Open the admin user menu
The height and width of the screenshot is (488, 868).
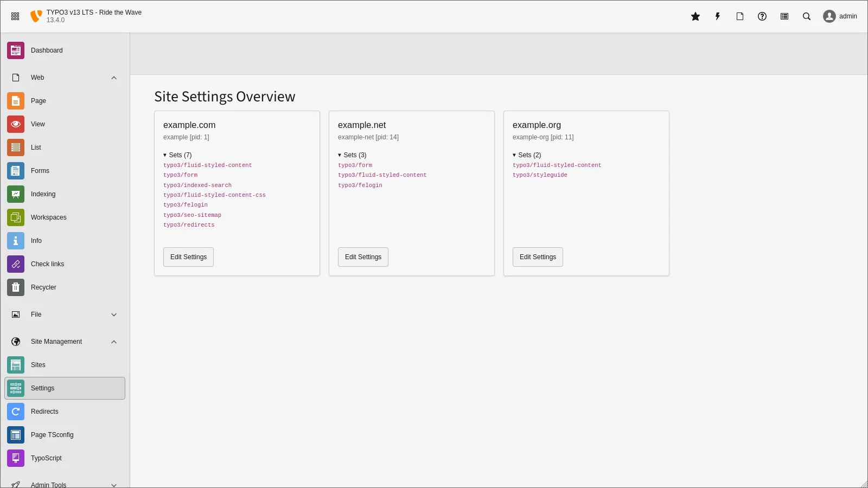point(840,16)
